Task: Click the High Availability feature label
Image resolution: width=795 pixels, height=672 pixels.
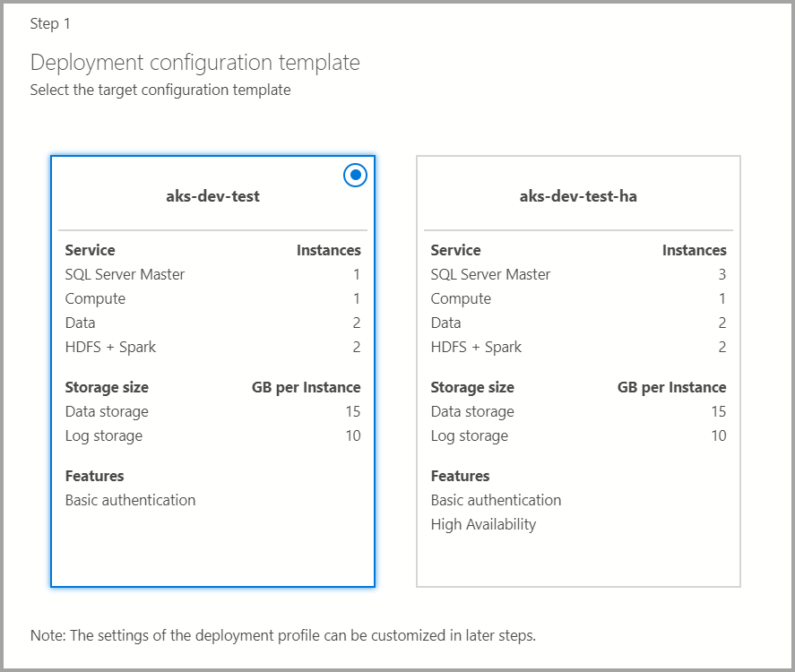Action: tap(484, 524)
